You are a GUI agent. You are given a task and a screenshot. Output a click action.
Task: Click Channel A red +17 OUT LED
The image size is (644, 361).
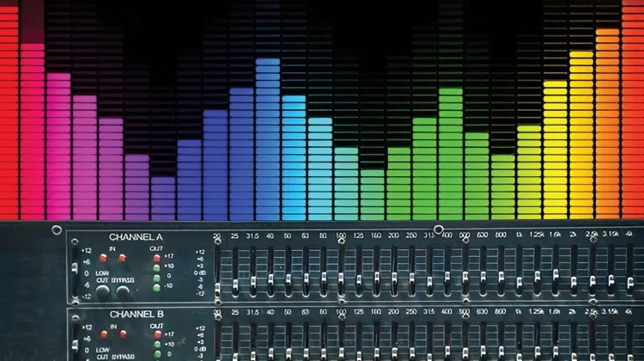click(156, 259)
